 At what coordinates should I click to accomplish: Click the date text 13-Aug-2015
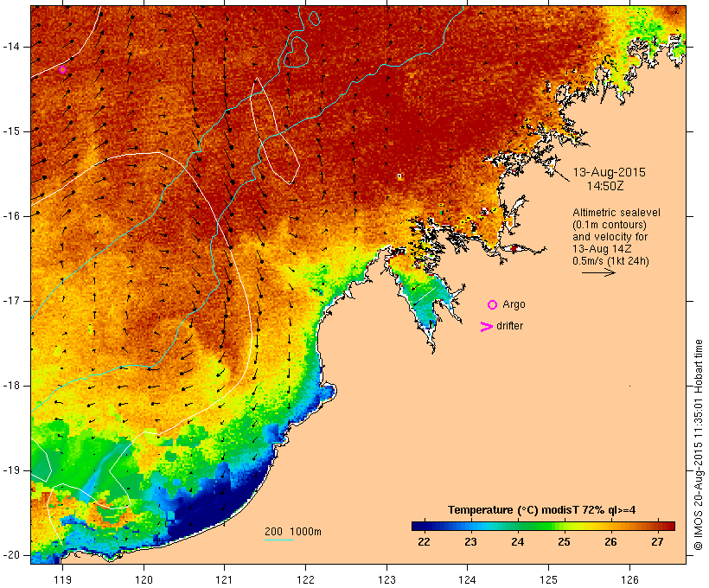click(609, 172)
